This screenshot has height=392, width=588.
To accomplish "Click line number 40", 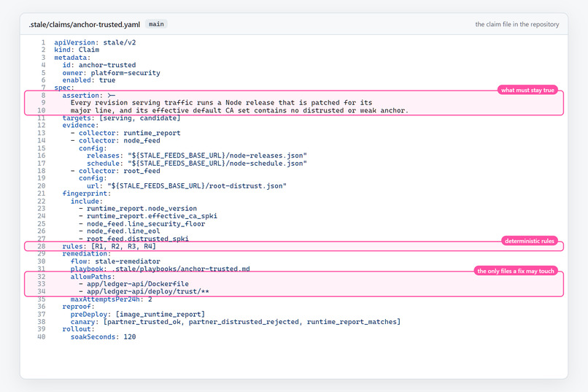I will click(42, 337).
